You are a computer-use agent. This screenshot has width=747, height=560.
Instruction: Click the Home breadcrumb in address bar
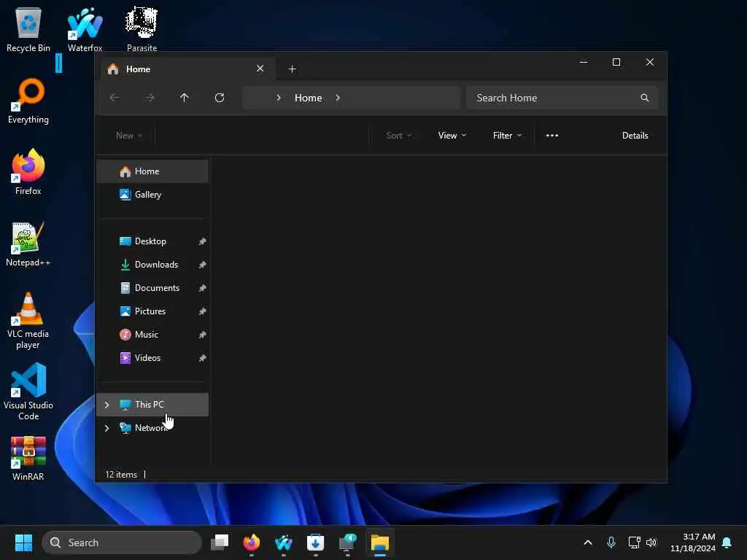pyautogui.click(x=309, y=98)
